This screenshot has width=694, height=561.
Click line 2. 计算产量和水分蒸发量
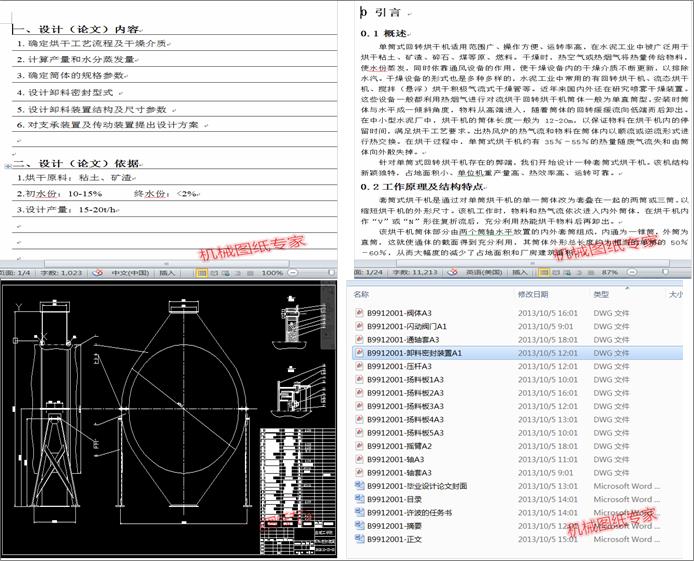click(76, 59)
